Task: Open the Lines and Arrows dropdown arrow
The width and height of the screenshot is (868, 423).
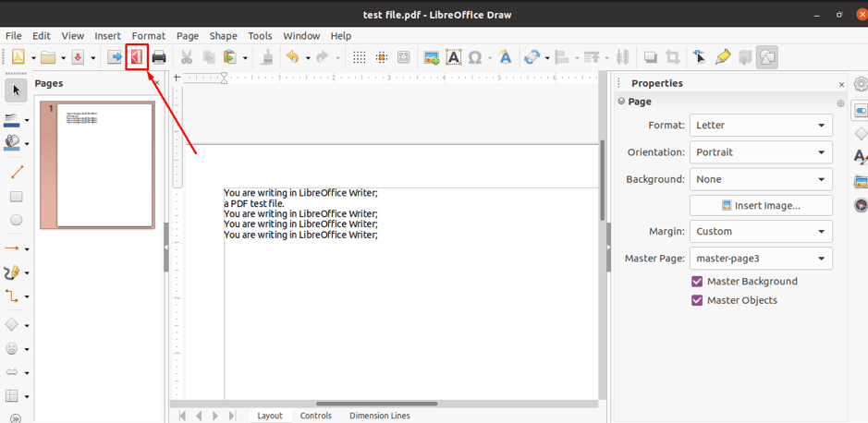Action: [x=27, y=249]
